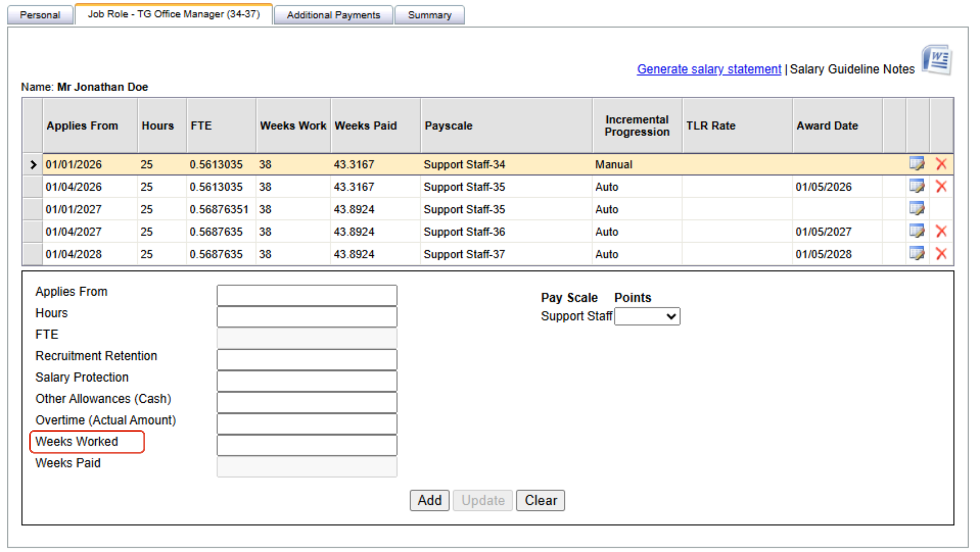Delete the 01/04/2028 Support Staff-37 row

[941, 254]
